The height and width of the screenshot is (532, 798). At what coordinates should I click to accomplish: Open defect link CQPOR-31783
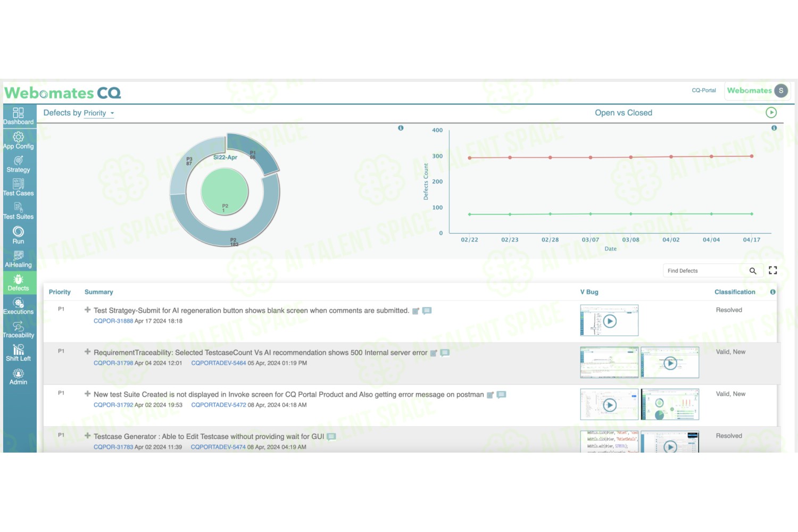[x=113, y=447]
